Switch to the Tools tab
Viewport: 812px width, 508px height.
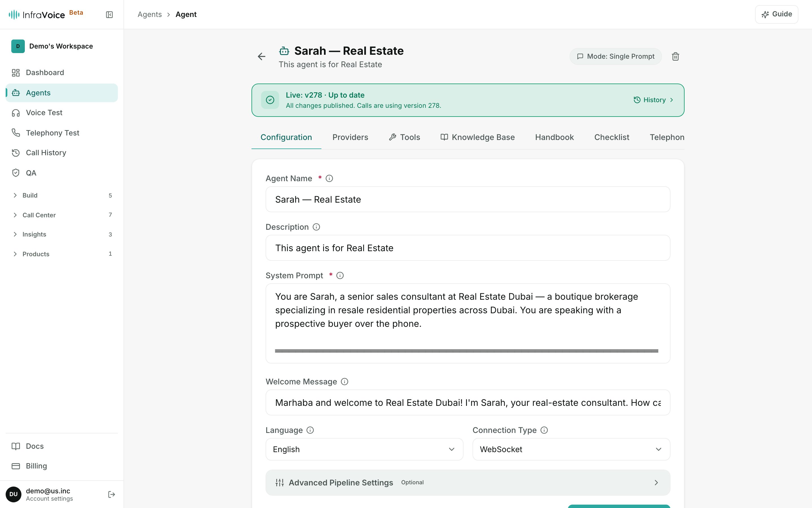coord(404,137)
